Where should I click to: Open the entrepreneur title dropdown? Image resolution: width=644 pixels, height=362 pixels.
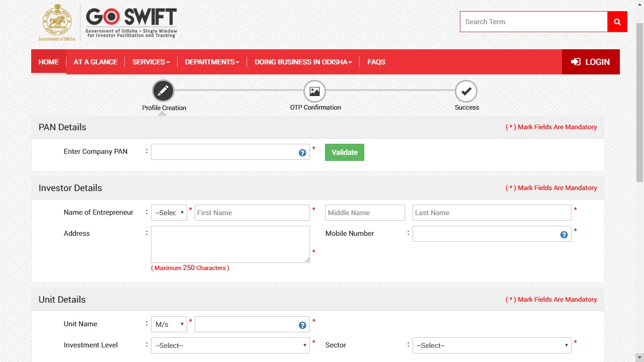169,213
